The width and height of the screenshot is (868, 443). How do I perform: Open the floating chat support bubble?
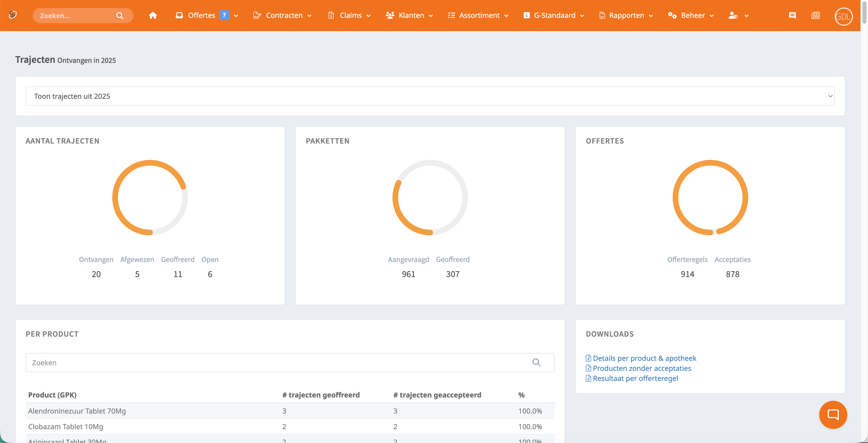click(x=833, y=415)
